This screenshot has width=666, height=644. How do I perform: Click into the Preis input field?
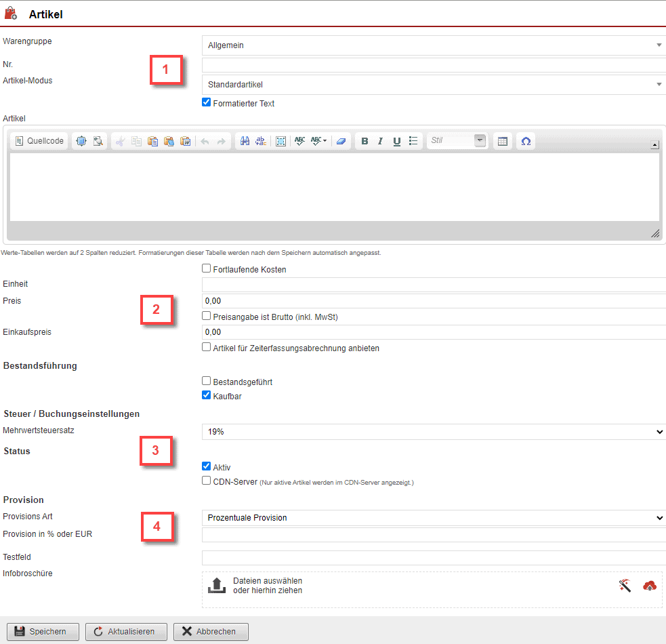coord(434,301)
